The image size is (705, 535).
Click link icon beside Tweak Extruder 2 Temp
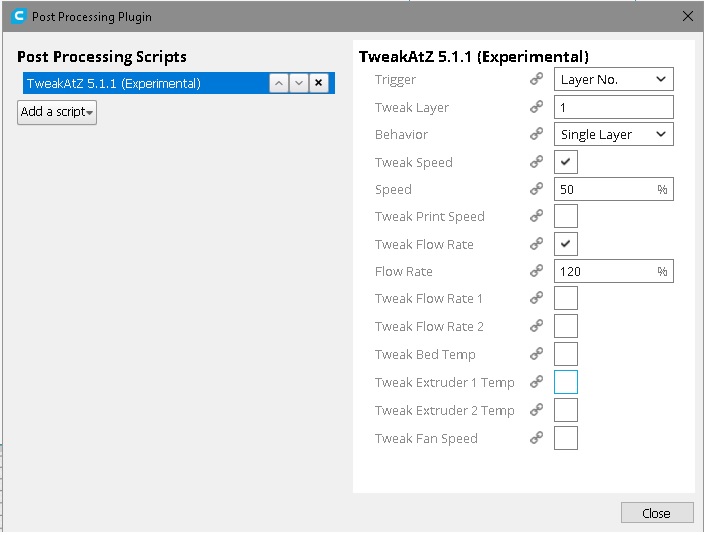tap(536, 410)
